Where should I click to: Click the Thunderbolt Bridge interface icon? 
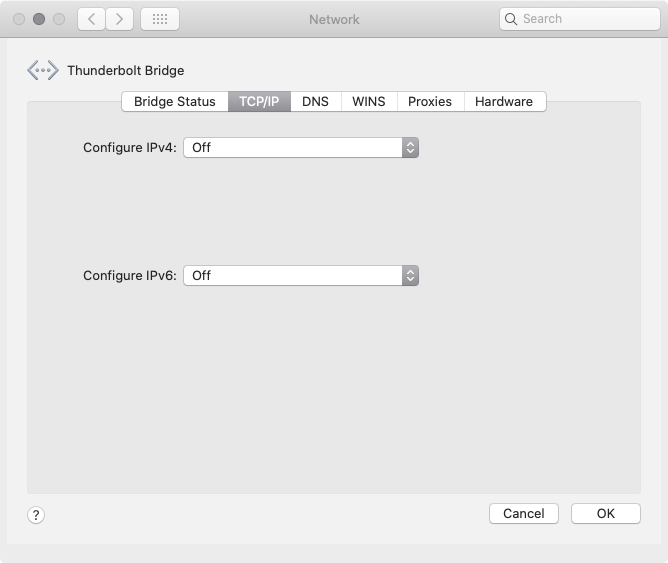pos(42,70)
